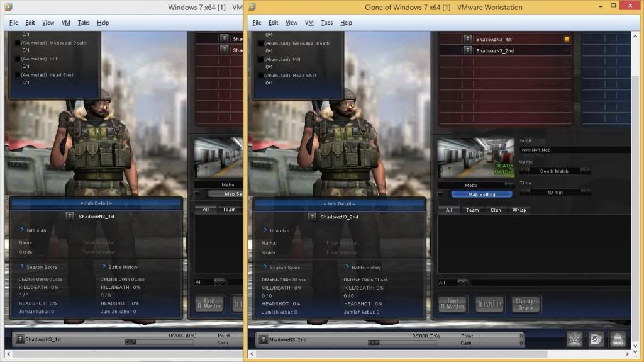Expand Battle History section in left window

coord(104,266)
